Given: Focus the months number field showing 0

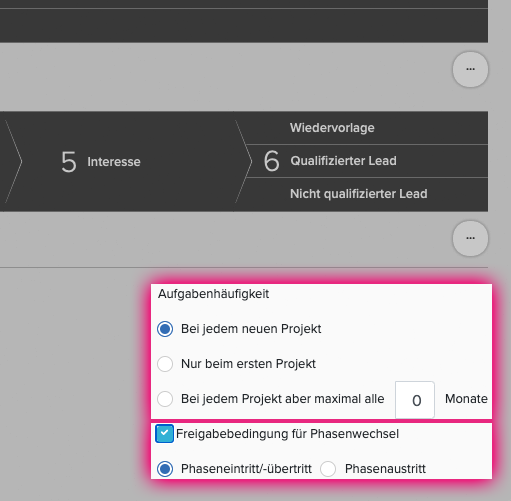Looking at the screenshot, I should [415, 400].
